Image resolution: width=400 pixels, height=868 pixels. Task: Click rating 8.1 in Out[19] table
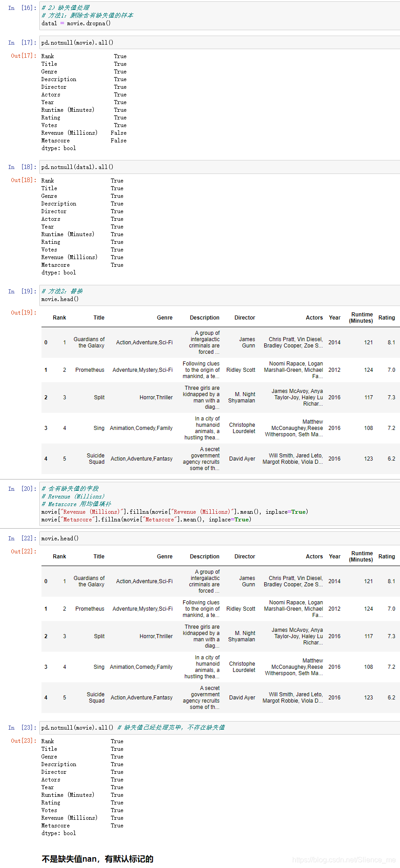[x=391, y=343]
